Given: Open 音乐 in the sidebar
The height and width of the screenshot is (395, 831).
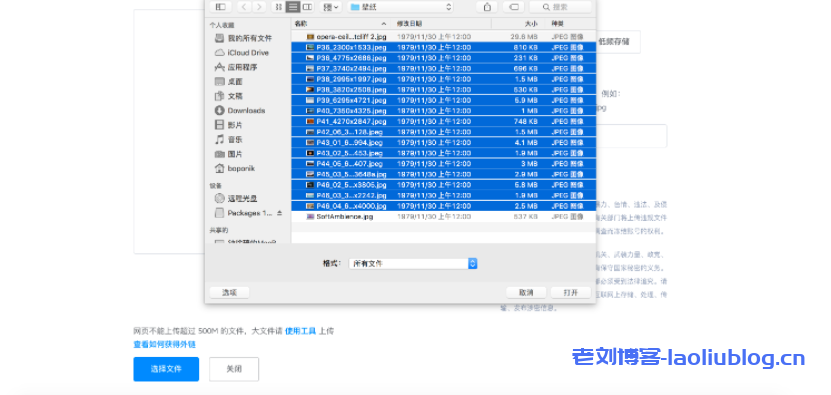Looking at the screenshot, I should [x=229, y=139].
